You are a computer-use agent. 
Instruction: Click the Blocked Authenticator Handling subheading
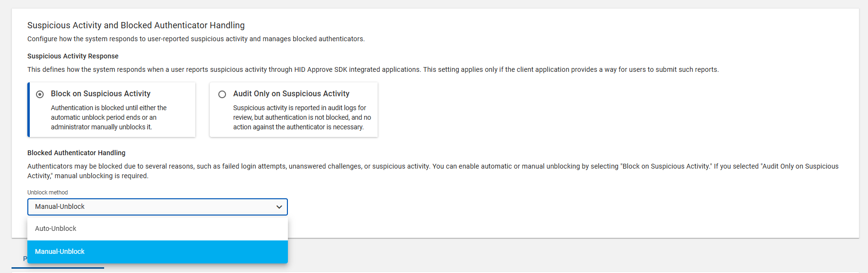click(x=76, y=153)
